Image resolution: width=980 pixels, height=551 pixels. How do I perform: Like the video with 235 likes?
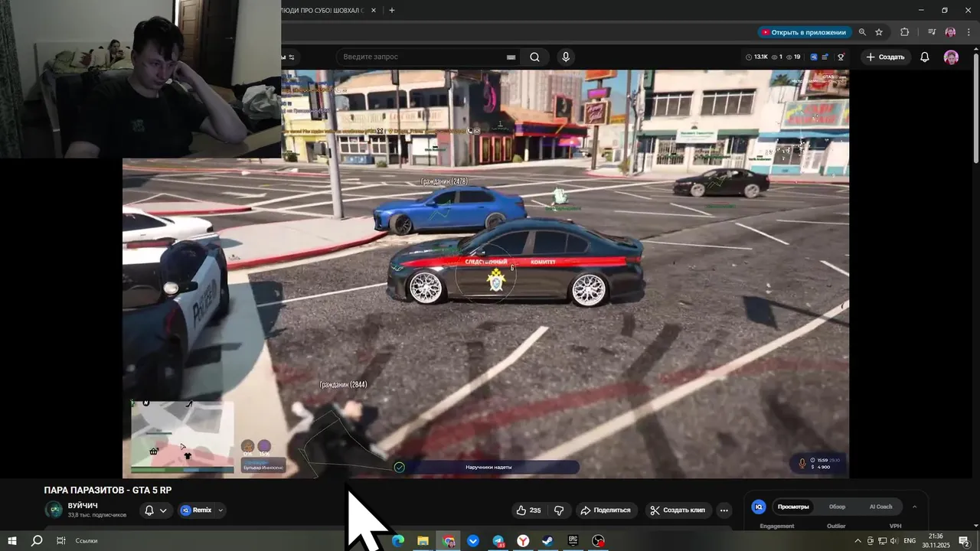pos(528,510)
